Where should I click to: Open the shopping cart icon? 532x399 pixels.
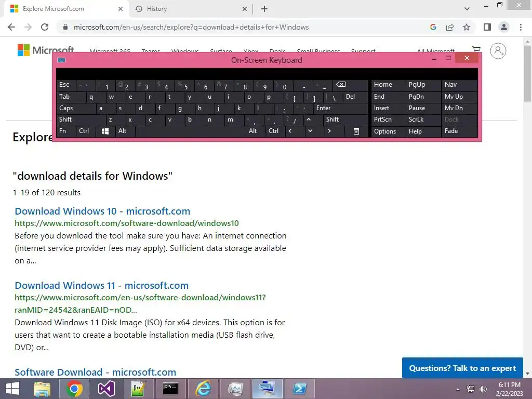(476, 49)
